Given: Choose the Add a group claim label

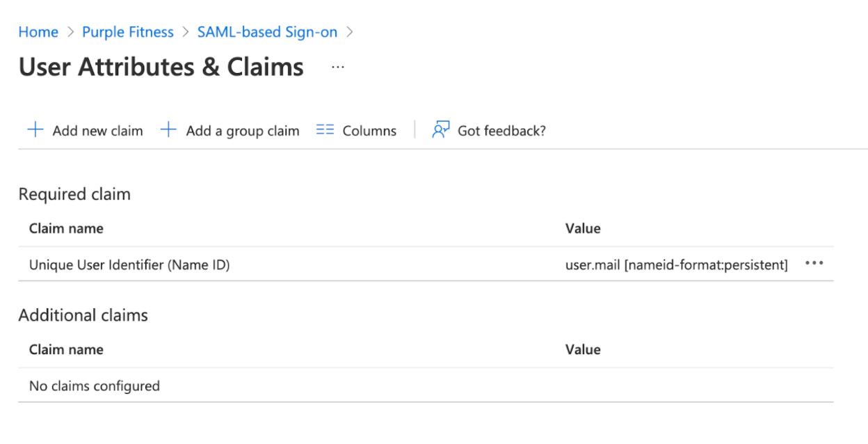Looking at the screenshot, I should click(x=243, y=131).
